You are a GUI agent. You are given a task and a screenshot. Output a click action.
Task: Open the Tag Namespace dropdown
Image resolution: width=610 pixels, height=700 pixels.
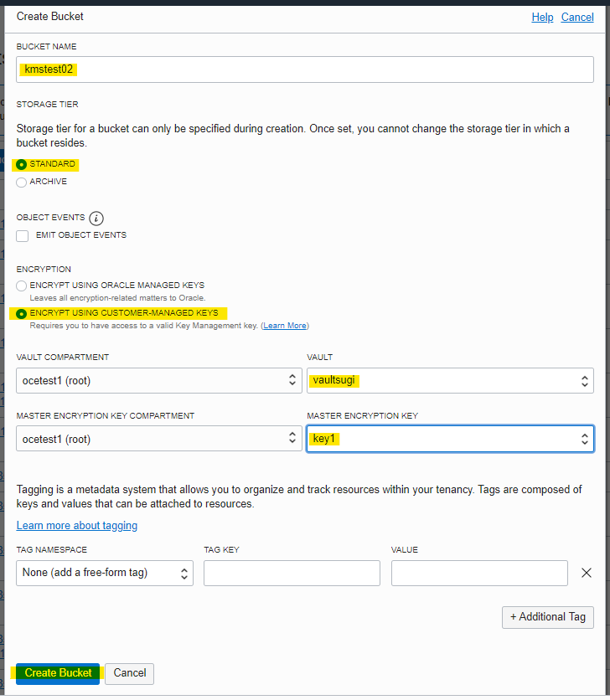105,573
